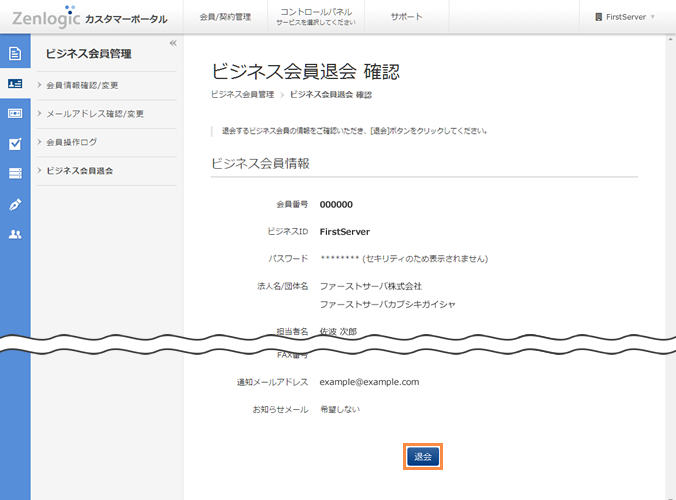Open メールアドレス確認/変更 in the side menu
The height and width of the screenshot is (500, 676).
pos(101,113)
